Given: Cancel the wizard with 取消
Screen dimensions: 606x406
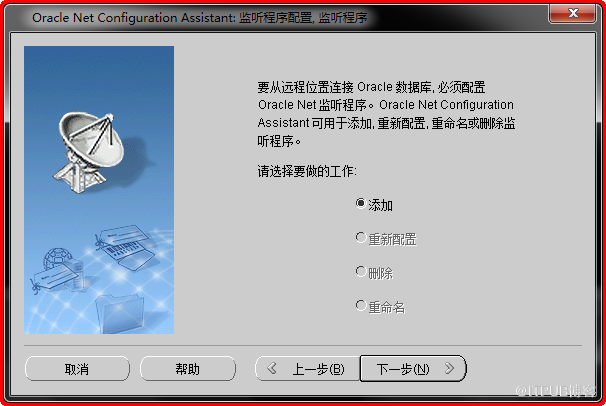Looking at the screenshot, I should click(x=77, y=369).
